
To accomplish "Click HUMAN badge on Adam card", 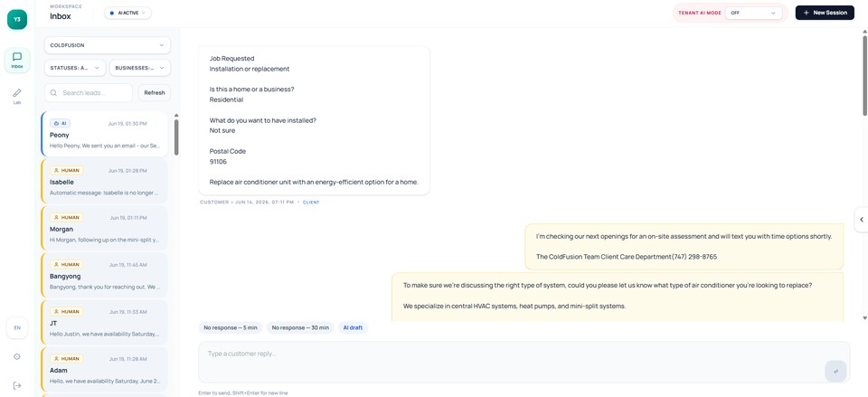I will click(x=66, y=359).
